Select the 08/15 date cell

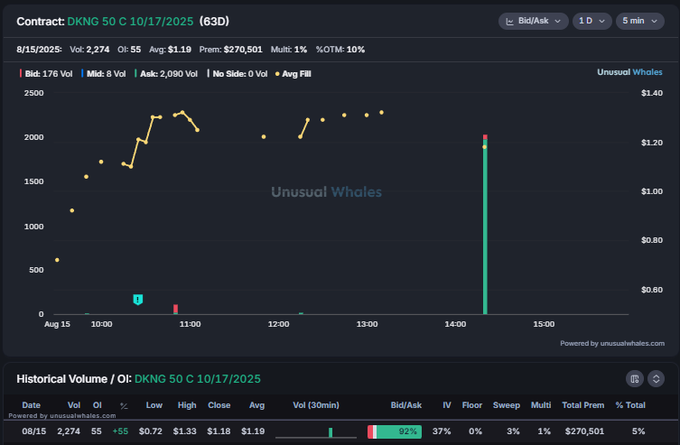pos(34,431)
